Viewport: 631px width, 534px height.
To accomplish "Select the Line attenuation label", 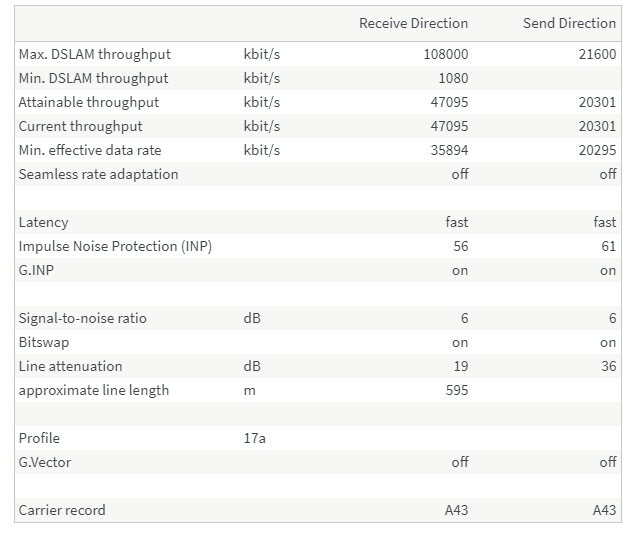I will click(70, 366).
